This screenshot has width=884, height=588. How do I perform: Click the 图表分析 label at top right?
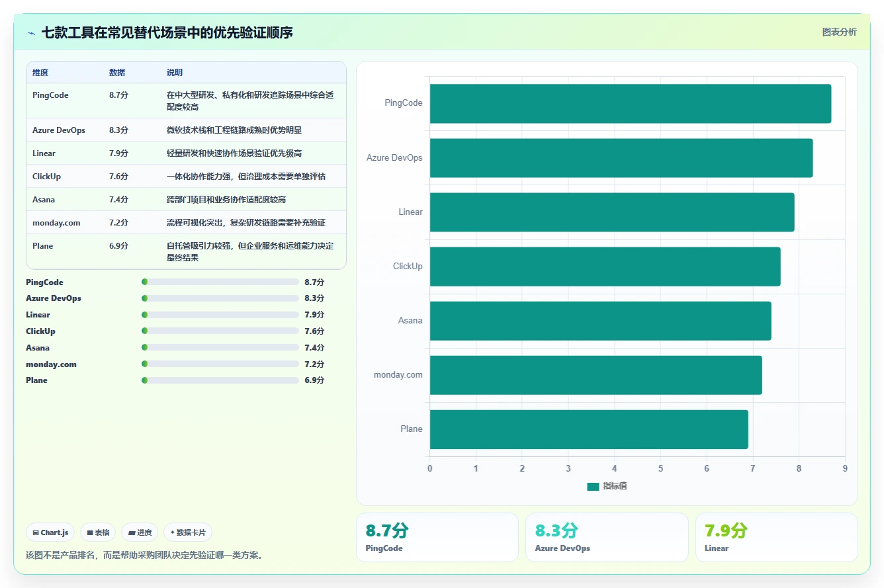click(839, 32)
